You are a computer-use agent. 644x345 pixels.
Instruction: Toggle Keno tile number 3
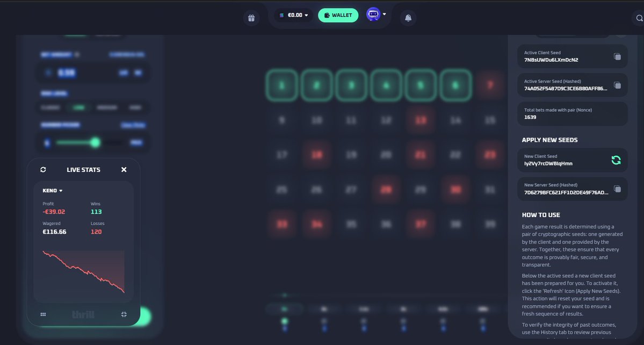pyautogui.click(x=351, y=85)
